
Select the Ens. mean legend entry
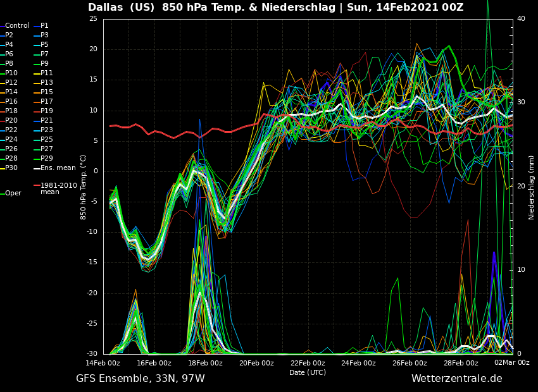click(58, 168)
